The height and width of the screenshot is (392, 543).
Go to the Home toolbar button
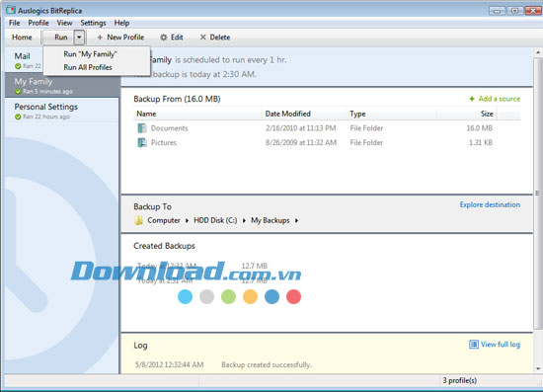[x=22, y=38]
